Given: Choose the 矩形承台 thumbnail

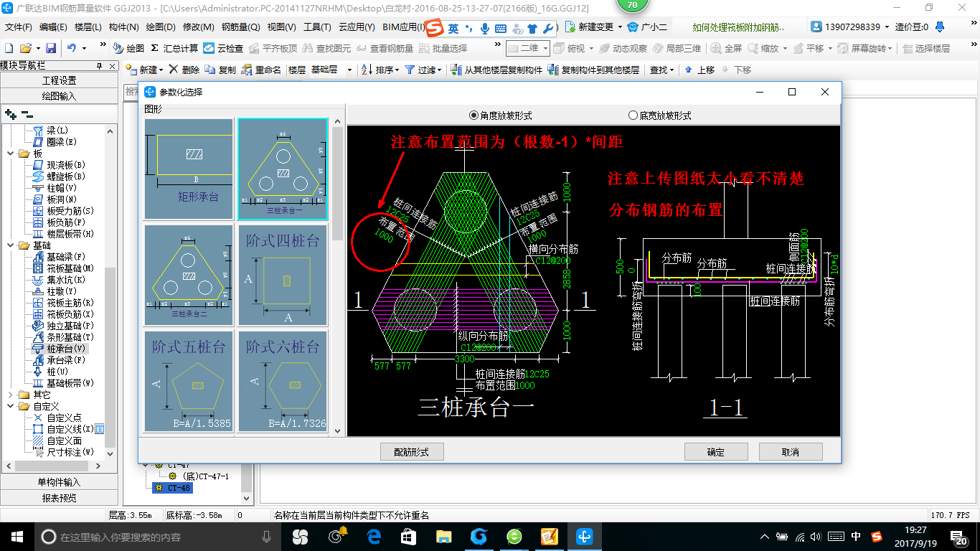Looking at the screenshot, I should [189, 169].
